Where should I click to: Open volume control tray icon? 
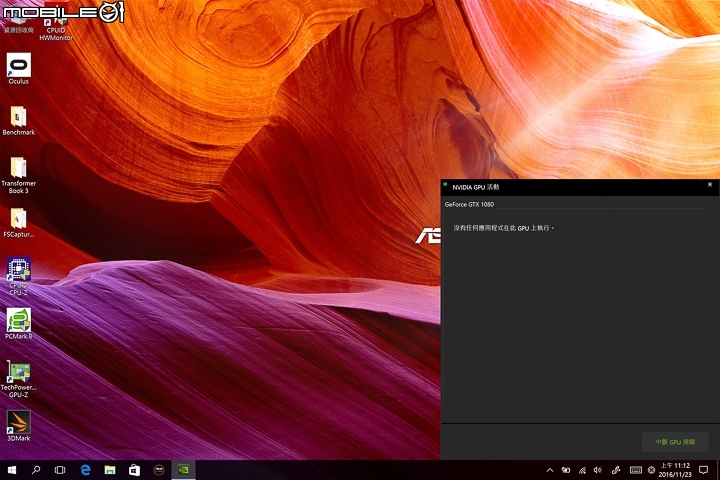coord(597,470)
